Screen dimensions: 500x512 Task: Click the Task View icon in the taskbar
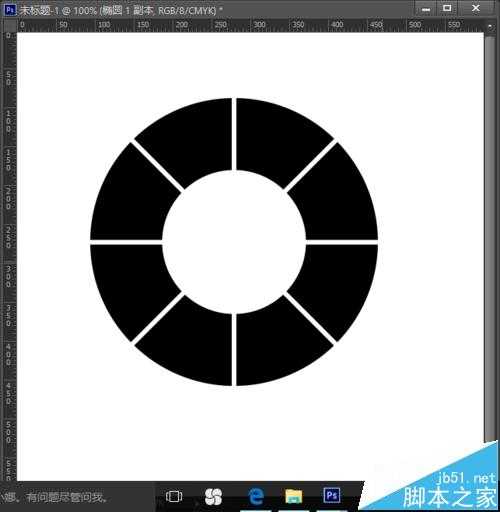pos(174,496)
